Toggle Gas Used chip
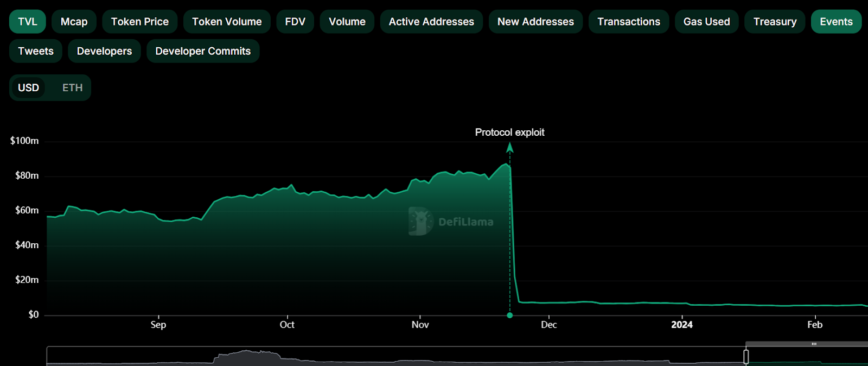Image resolution: width=868 pixels, height=366 pixels. 707,22
